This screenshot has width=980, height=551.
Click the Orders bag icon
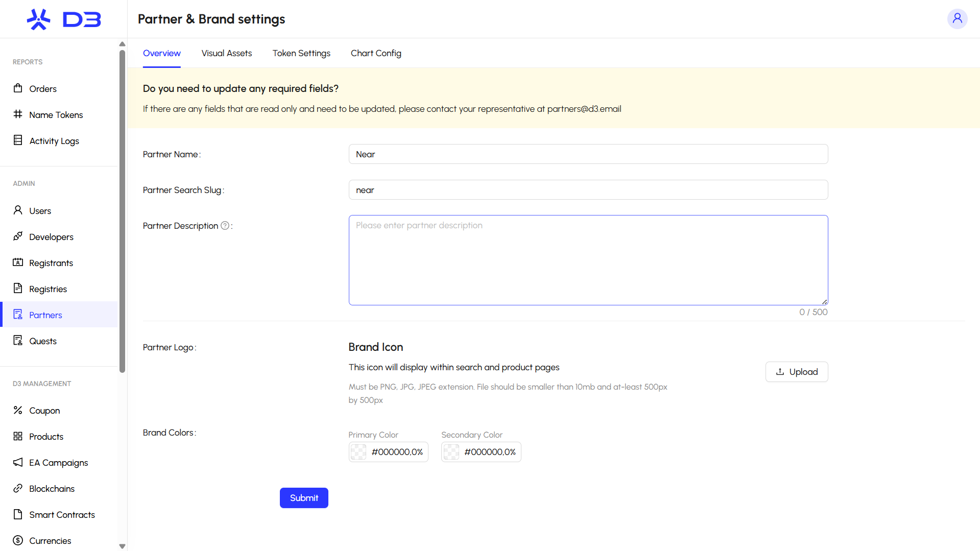tap(18, 88)
